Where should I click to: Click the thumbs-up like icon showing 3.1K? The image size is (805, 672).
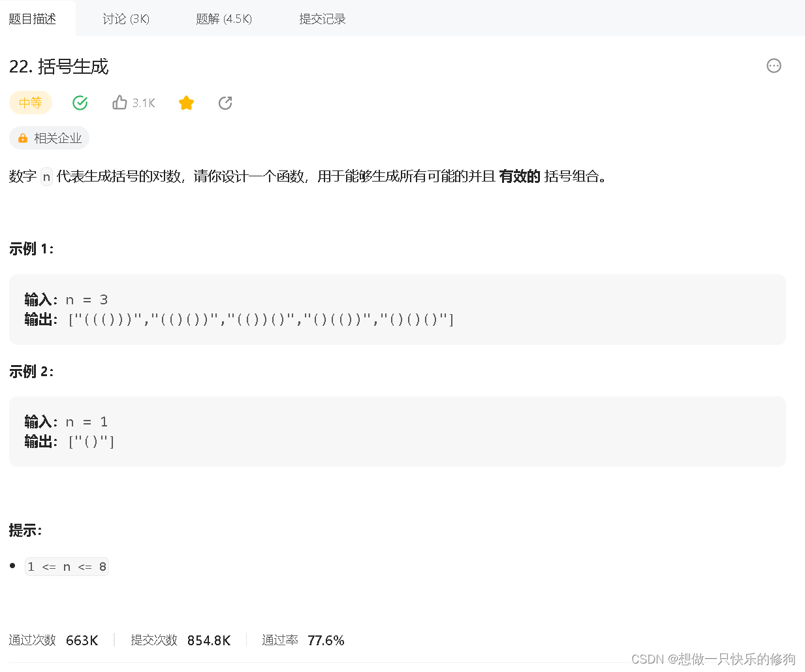click(119, 103)
